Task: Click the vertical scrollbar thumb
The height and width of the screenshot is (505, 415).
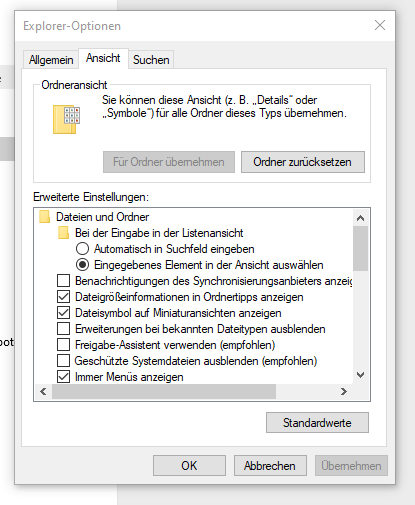Action: point(360,248)
